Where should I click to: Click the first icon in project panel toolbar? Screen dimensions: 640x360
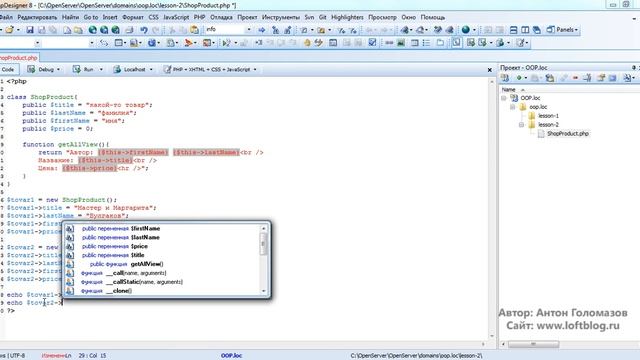tap(505, 78)
